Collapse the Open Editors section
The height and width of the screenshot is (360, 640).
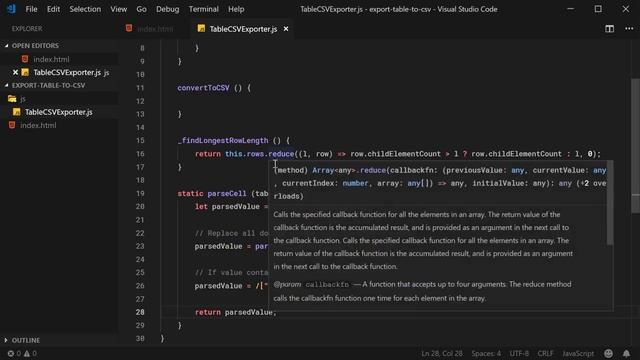(x=35, y=46)
